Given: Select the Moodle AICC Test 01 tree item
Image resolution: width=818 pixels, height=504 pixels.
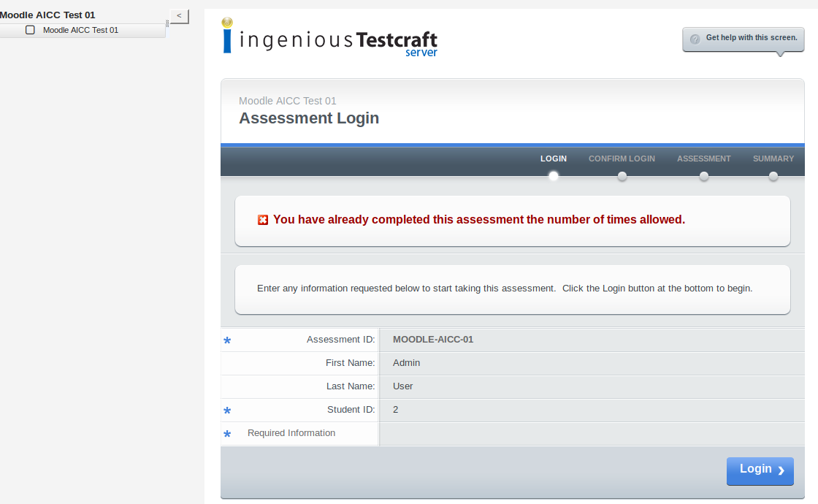Looking at the screenshot, I should (x=81, y=30).
